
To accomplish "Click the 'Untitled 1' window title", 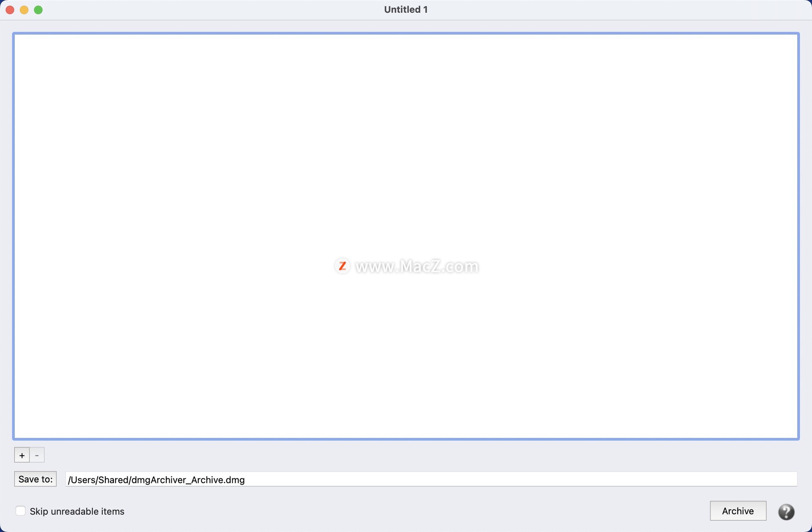I will click(406, 10).
